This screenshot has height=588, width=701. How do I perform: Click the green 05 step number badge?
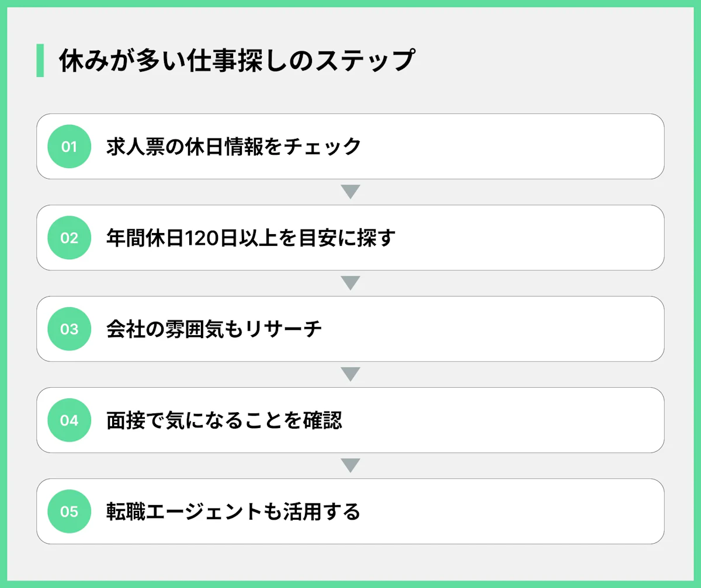pyautogui.click(x=69, y=512)
